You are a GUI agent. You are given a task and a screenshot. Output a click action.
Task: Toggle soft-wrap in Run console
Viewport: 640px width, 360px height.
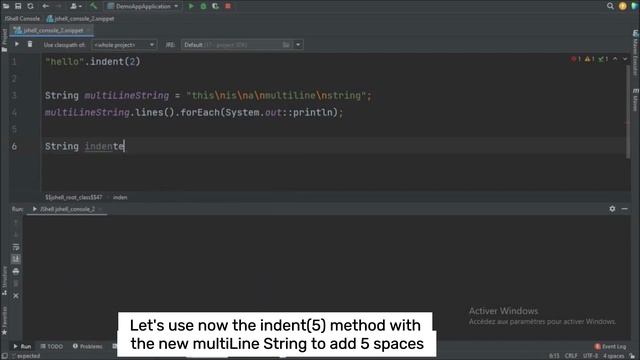coord(16,247)
